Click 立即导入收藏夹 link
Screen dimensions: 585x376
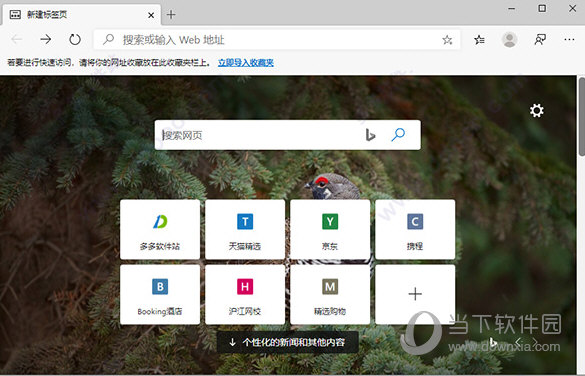245,63
